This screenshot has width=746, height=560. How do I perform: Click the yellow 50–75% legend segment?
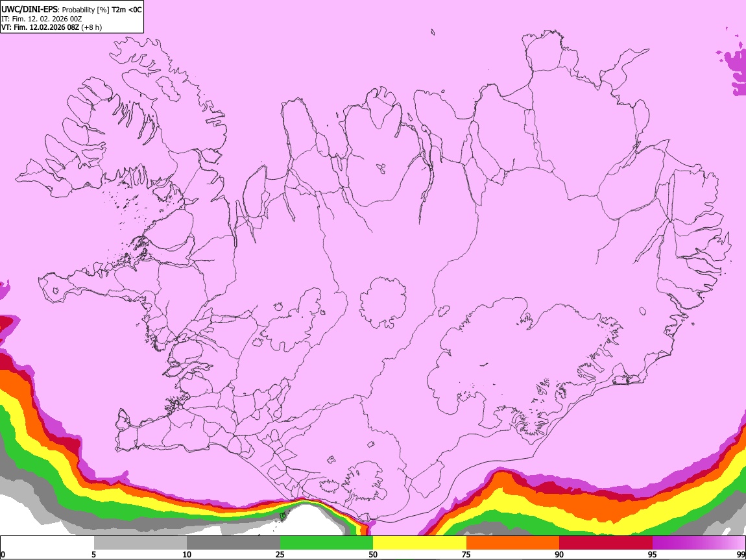(420, 543)
